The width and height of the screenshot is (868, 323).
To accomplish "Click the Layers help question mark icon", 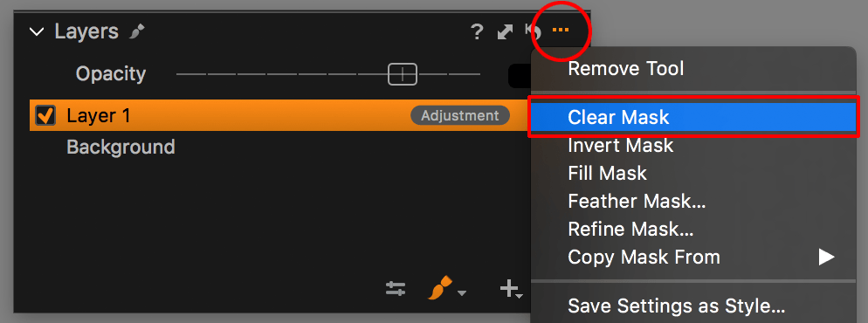I will click(477, 31).
